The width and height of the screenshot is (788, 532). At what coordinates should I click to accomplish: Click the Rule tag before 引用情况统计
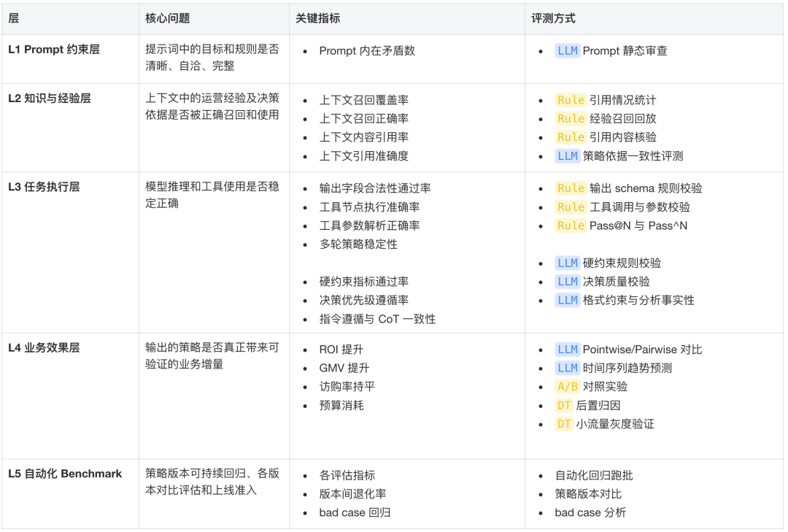[571, 100]
